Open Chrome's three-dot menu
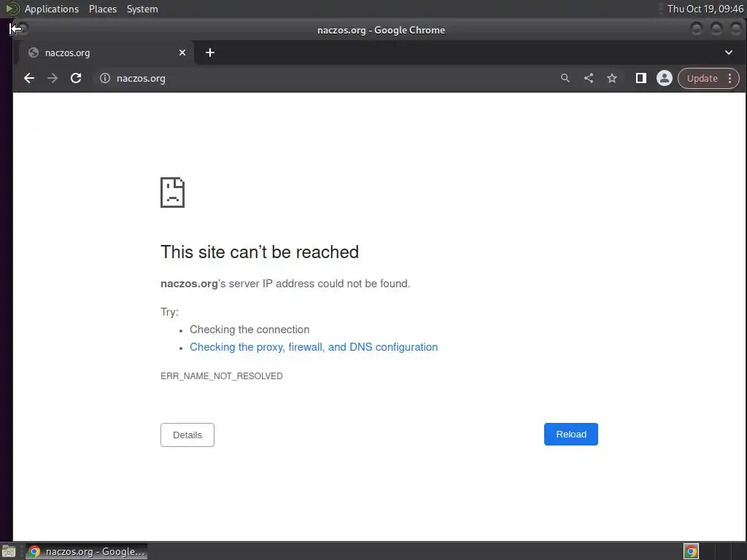This screenshot has width=747, height=560. pos(729,79)
